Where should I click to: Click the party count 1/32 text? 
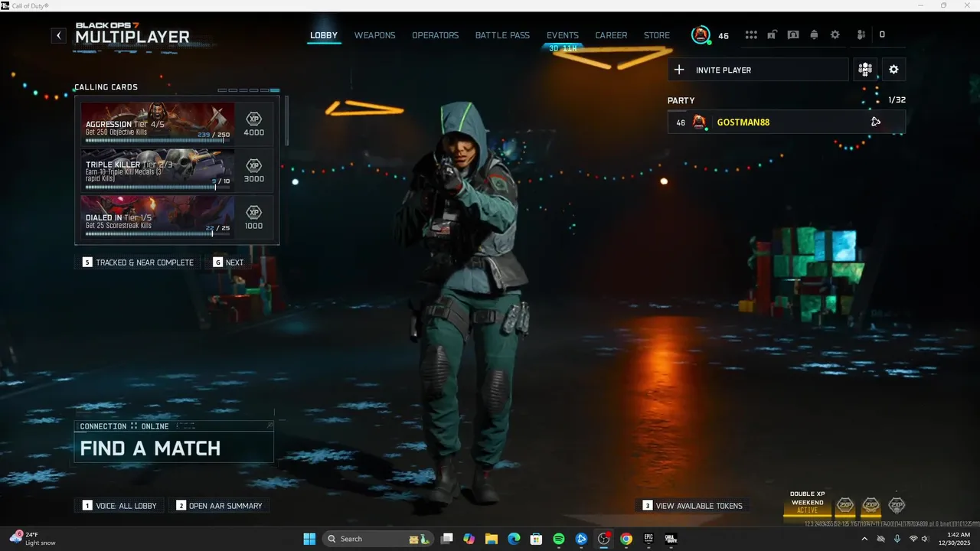coord(897,100)
